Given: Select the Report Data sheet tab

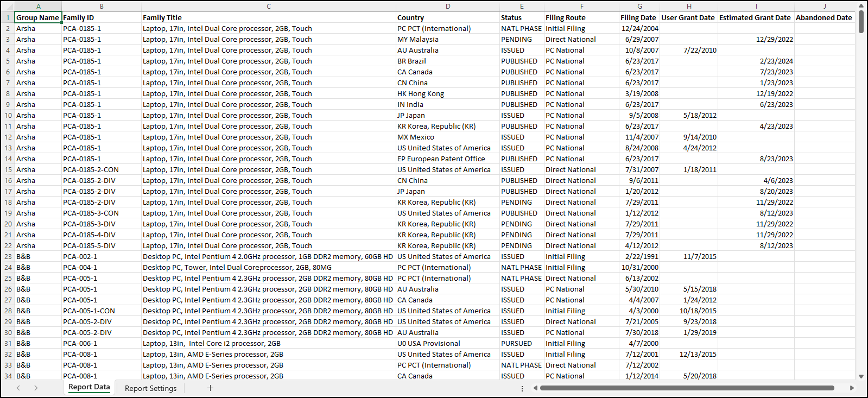Looking at the screenshot, I should (x=89, y=387).
